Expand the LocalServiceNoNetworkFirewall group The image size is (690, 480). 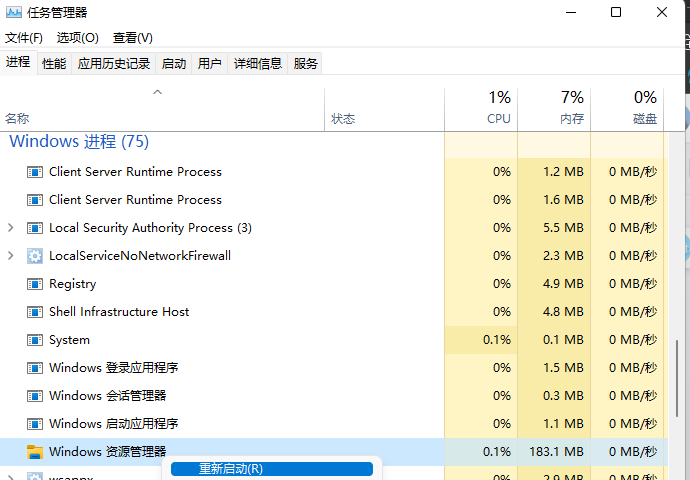(11, 256)
